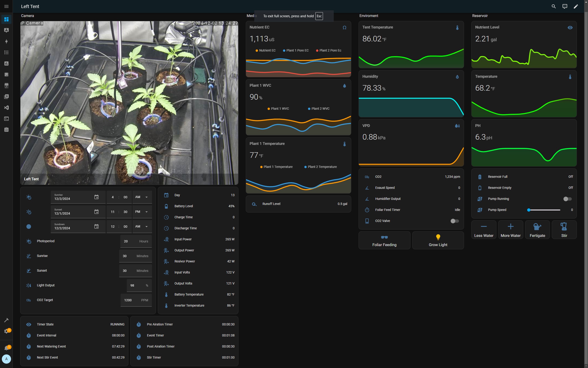Adjust the Pump Speed slider
Viewport: 588px width, 368px height.
(544, 210)
